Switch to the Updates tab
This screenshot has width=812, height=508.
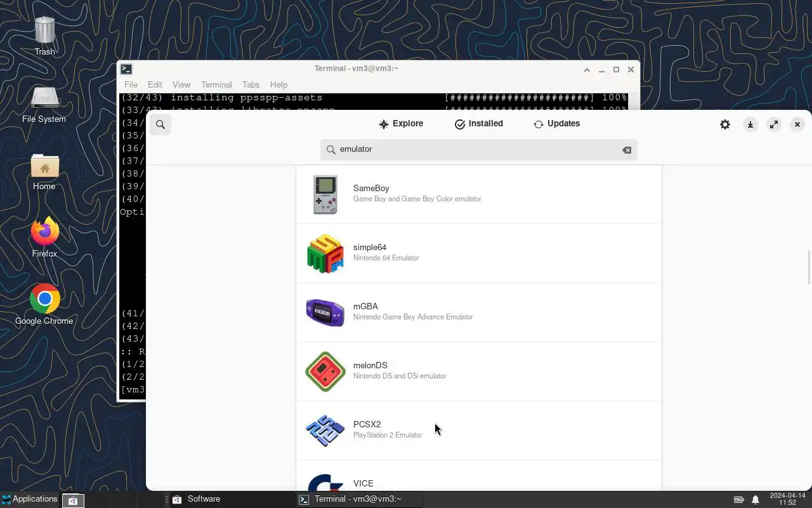557,124
